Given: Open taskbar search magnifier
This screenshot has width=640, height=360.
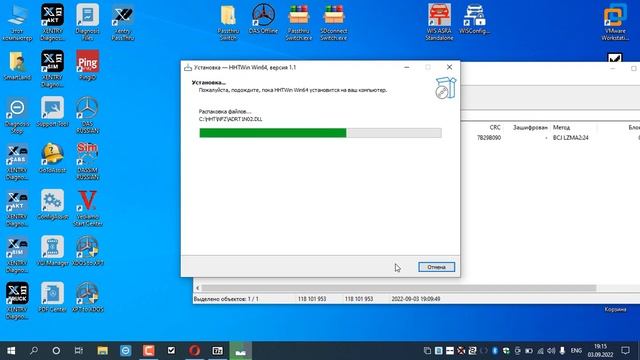Looking at the screenshot, I should click(34, 351).
